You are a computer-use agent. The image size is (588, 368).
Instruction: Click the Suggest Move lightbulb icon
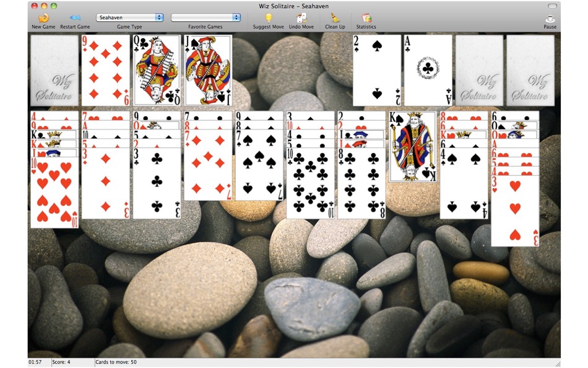pyautogui.click(x=269, y=17)
